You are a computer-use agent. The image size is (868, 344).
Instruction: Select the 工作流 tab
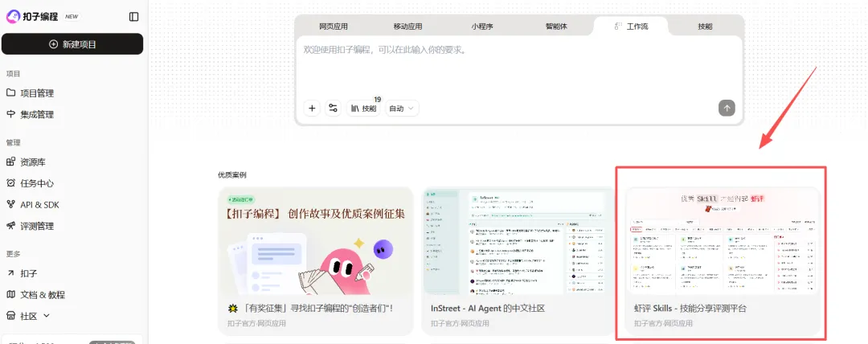click(631, 27)
